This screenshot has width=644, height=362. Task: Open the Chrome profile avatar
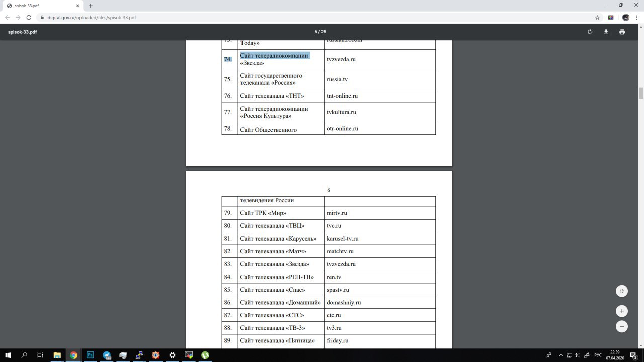[x=625, y=17]
